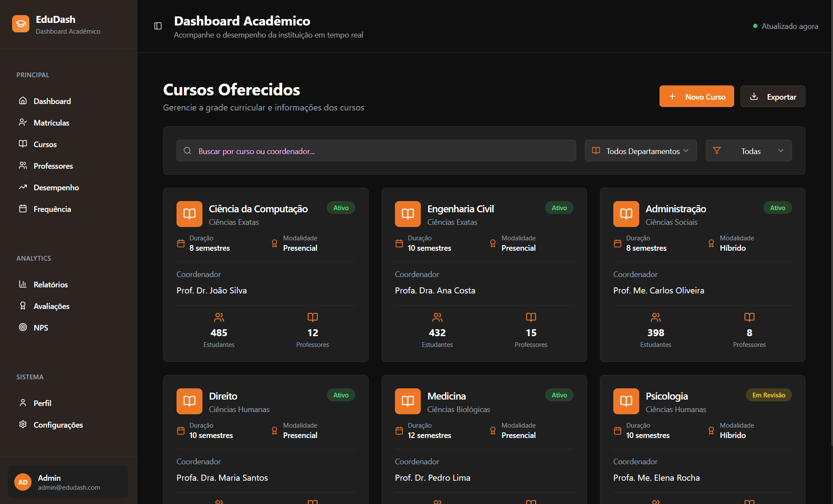
Task: Click the Psicologia course book icon
Action: [626, 401]
